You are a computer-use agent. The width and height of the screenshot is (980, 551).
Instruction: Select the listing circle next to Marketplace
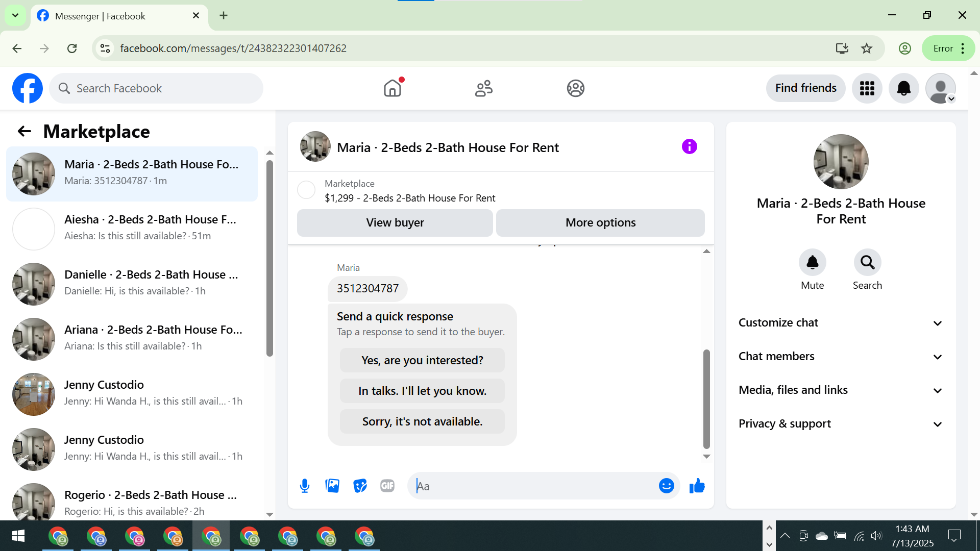coord(306,190)
